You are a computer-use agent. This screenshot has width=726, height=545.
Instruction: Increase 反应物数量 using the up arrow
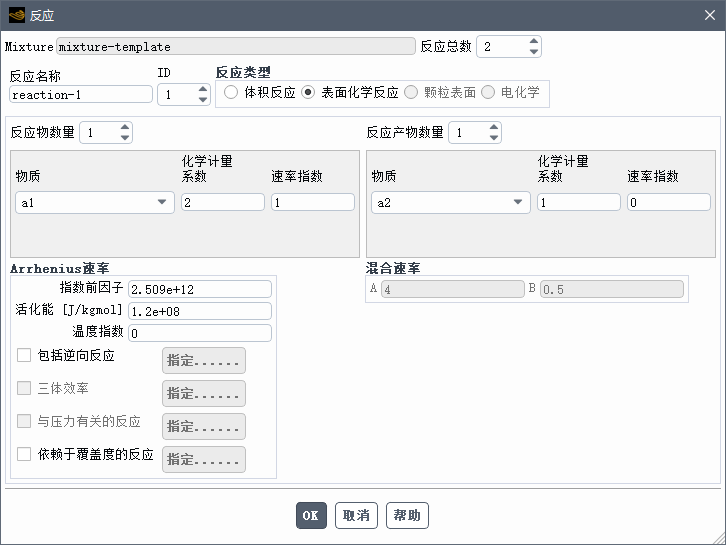point(124,127)
